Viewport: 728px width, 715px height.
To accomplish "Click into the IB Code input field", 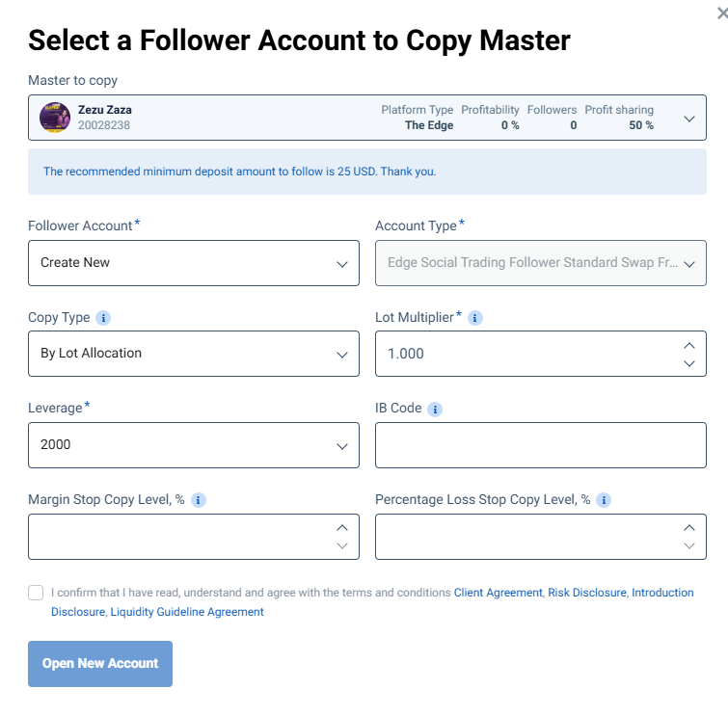I will (x=541, y=445).
